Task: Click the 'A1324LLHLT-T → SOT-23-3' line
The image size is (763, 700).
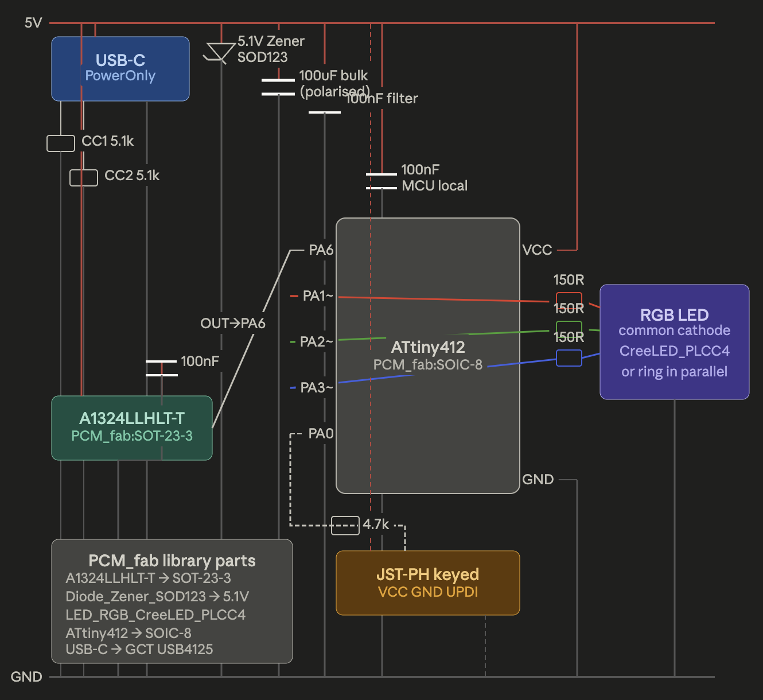Action: coord(149,578)
